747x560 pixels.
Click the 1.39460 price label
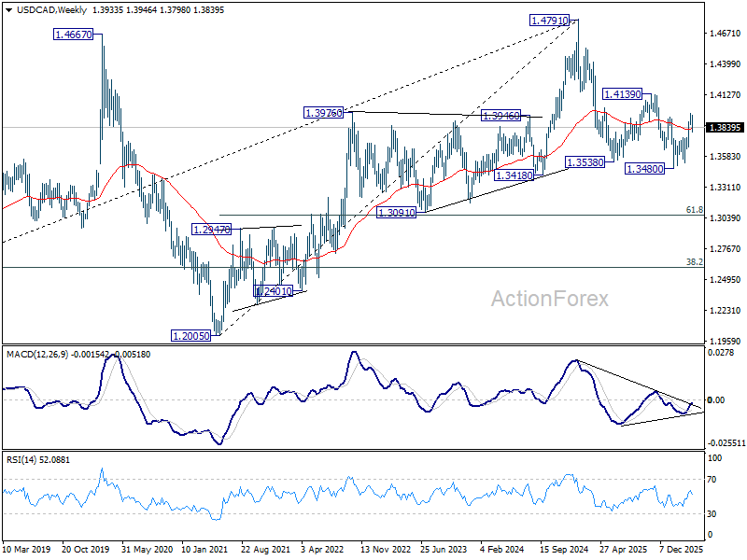500,115
